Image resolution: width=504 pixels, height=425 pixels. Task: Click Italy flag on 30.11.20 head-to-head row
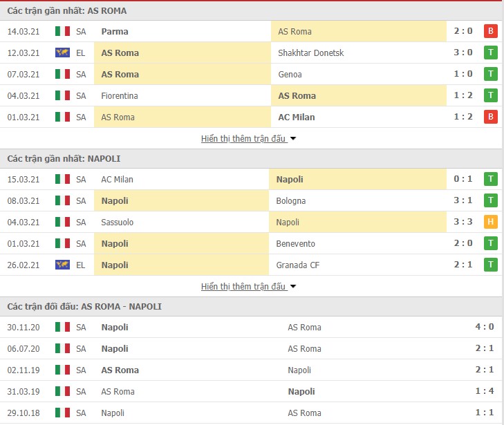point(62,327)
